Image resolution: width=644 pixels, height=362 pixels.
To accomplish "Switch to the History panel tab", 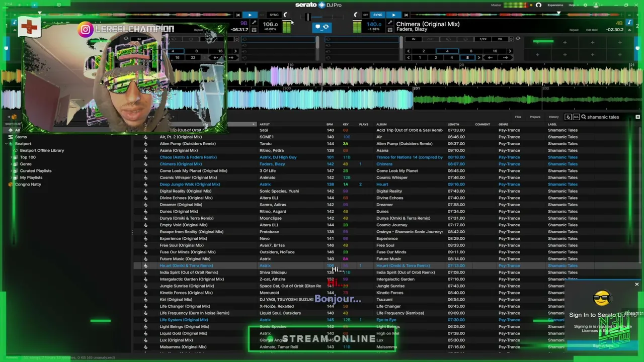I will 553,117.
